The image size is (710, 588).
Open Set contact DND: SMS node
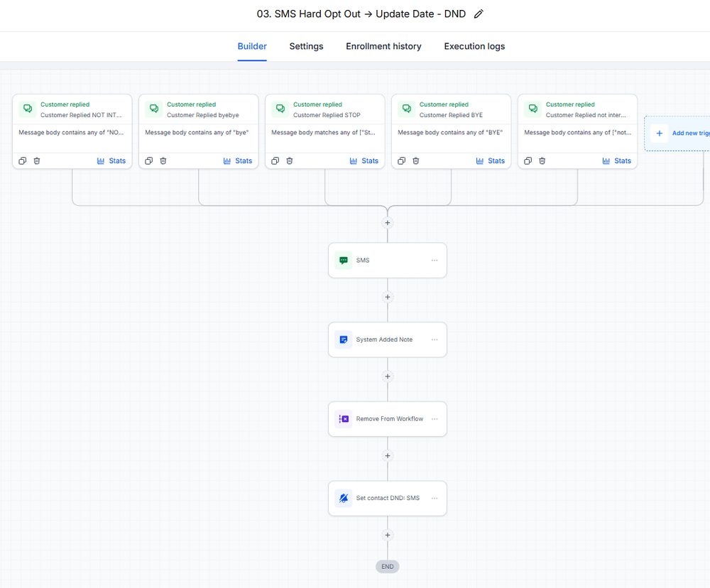388,499
